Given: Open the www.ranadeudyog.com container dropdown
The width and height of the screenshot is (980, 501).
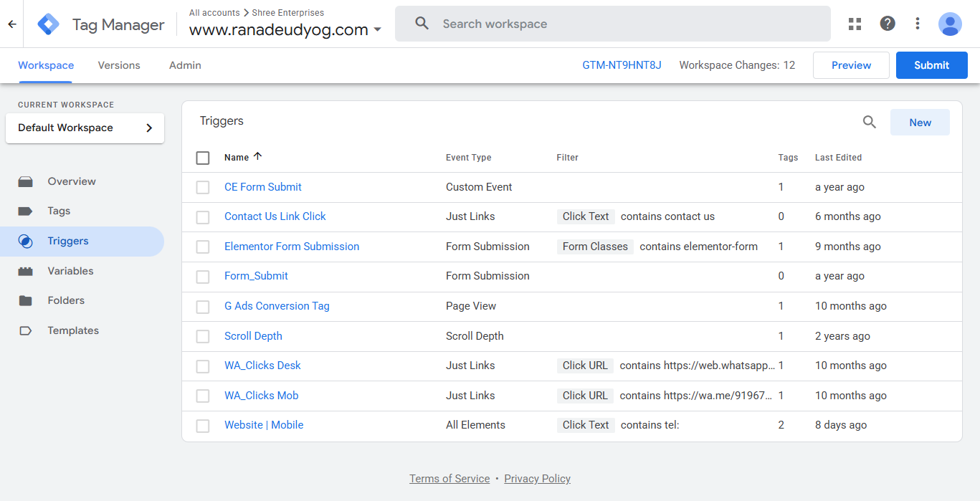Looking at the screenshot, I should pyautogui.click(x=285, y=30).
